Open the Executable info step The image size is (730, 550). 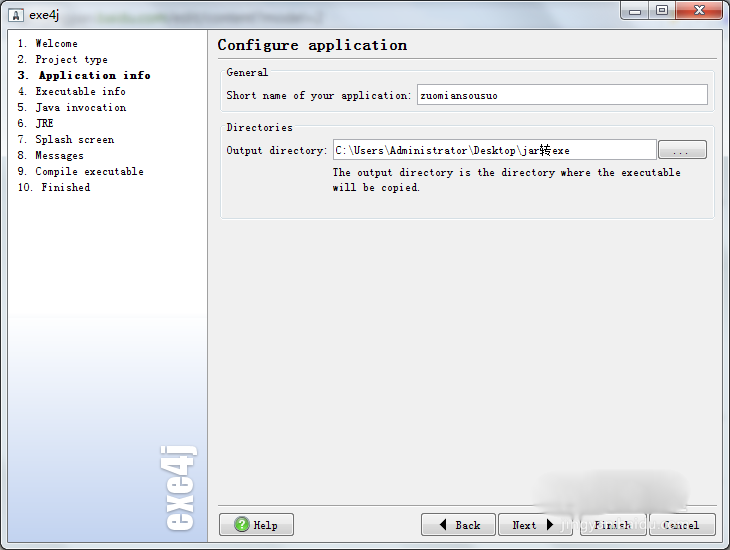point(80,91)
